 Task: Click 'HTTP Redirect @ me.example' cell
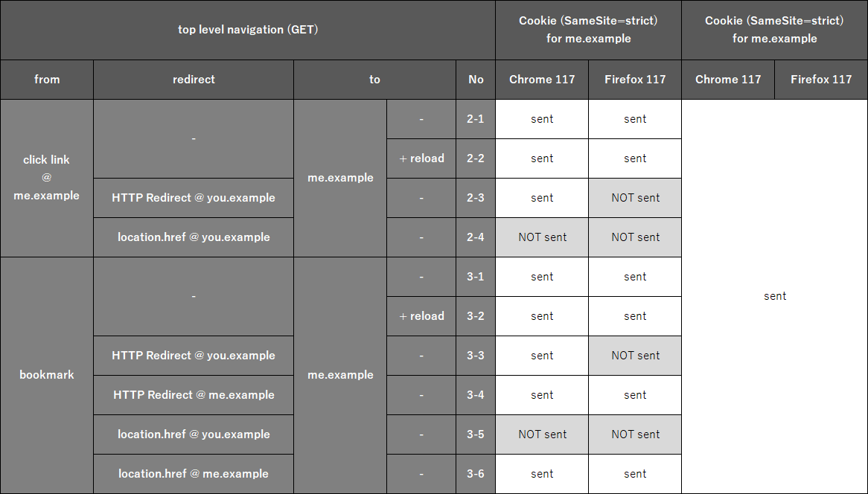(194, 395)
